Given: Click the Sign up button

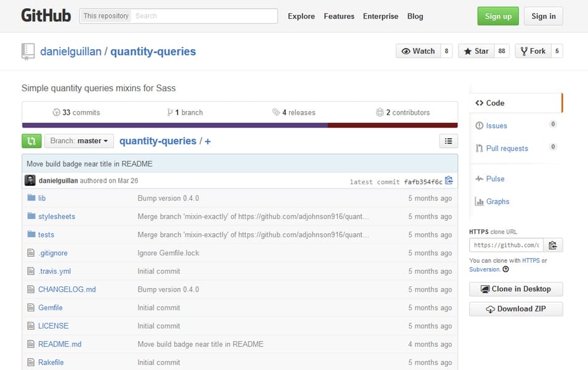Looking at the screenshot, I should [x=497, y=16].
